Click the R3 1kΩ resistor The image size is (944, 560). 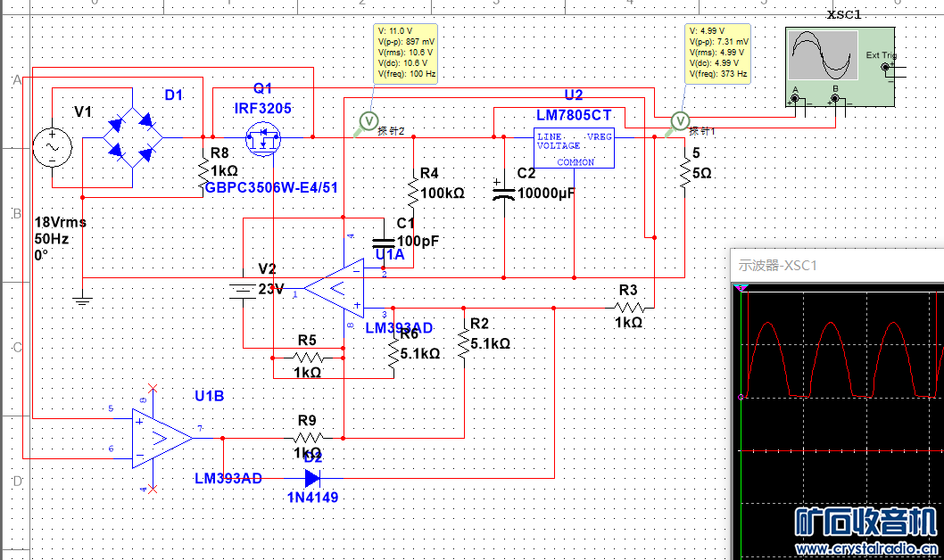628,307
